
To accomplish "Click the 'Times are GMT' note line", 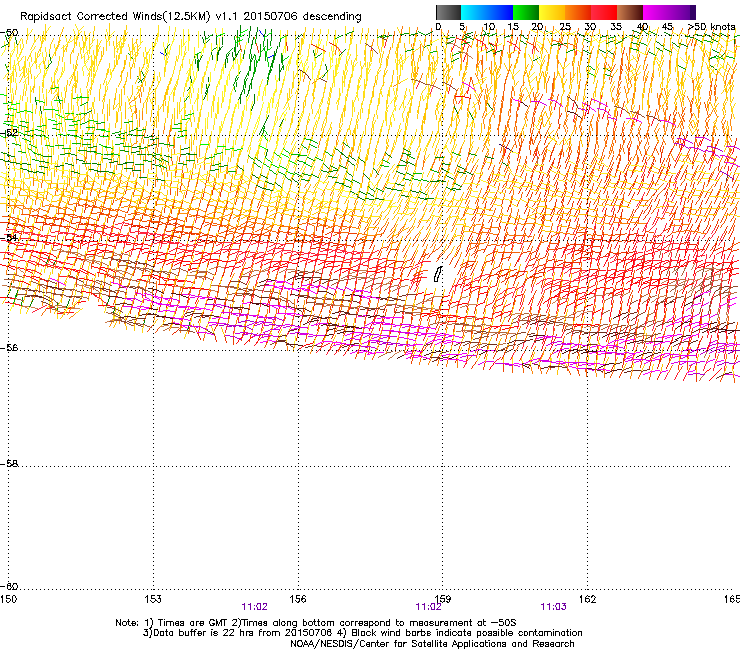I will [316, 623].
